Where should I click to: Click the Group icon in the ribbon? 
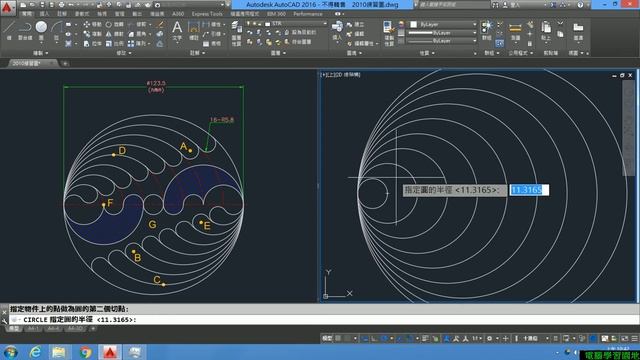(x=487, y=30)
